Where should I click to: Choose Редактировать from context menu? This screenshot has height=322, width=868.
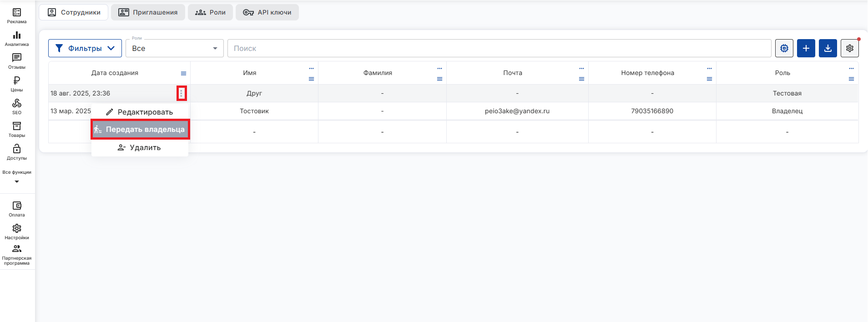[140, 112]
